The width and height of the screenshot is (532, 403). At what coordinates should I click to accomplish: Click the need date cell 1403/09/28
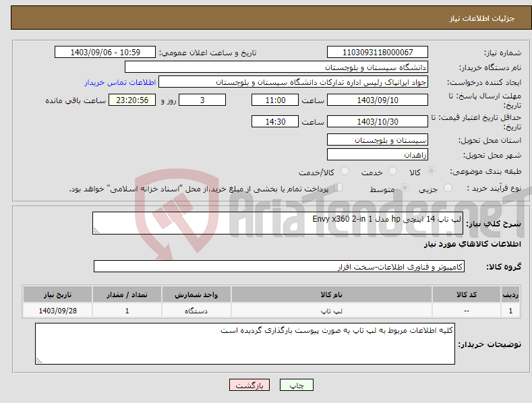coord(58,311)
